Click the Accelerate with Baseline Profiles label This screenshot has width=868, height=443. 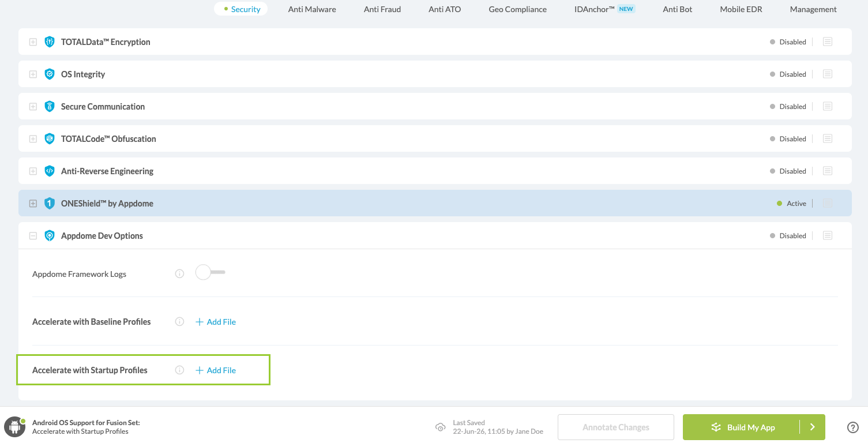[92, 322]
